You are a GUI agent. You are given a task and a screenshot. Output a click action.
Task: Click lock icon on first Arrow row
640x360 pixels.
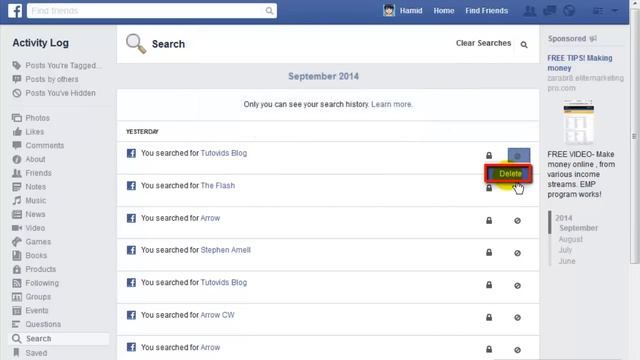pos(489,221)
